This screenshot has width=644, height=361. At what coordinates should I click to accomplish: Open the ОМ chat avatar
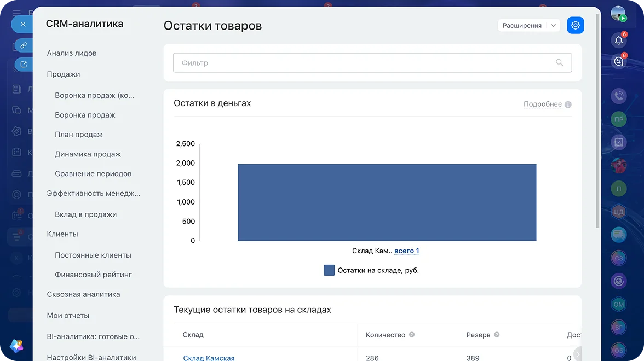tap(619, 304)
